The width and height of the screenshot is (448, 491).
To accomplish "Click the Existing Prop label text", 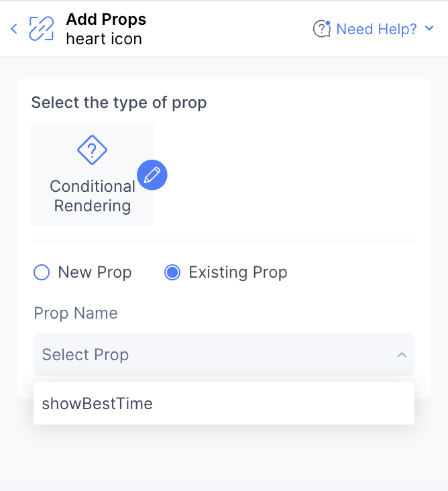I will pos(238,272).
